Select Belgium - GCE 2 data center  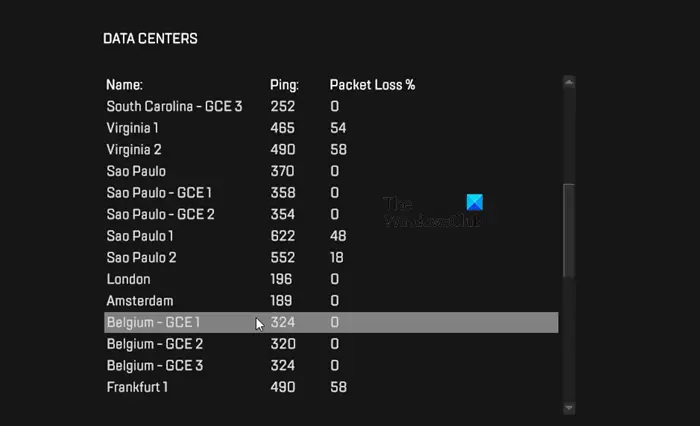(x=331, y=344)
